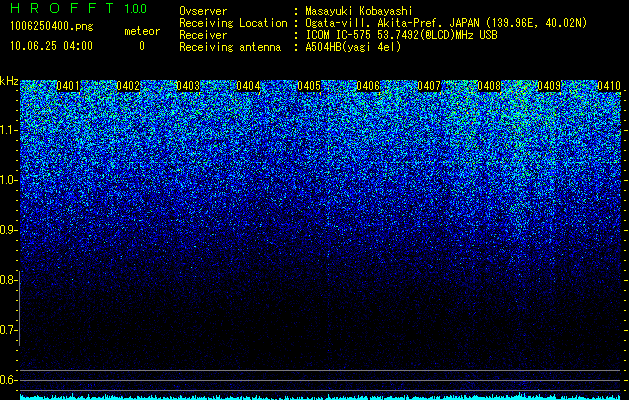Screen dimensions: 629x400
Task: Click the 0.8 frequency axis label
Action: coord(8,280)
